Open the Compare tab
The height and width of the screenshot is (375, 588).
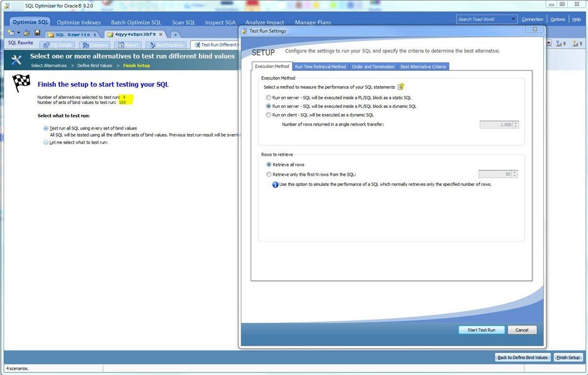click(95, 45)
